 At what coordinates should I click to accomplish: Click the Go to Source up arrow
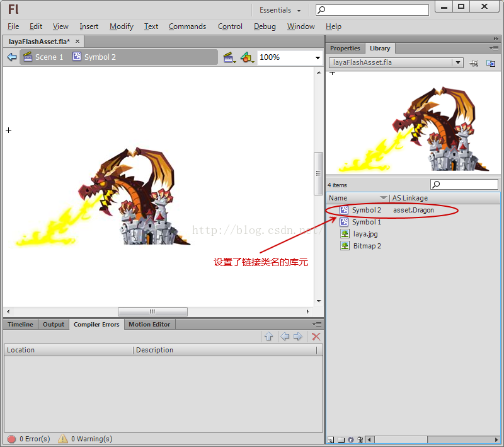tap(269, 337)
